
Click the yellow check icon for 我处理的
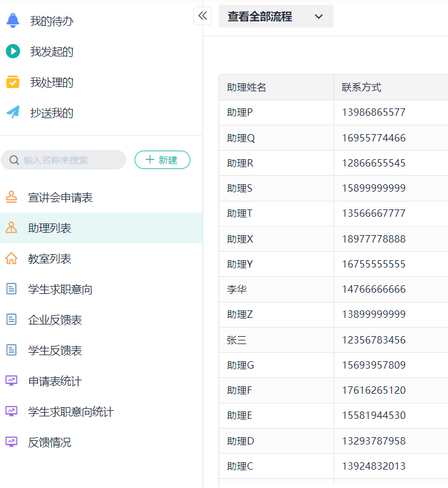[13, 82]
